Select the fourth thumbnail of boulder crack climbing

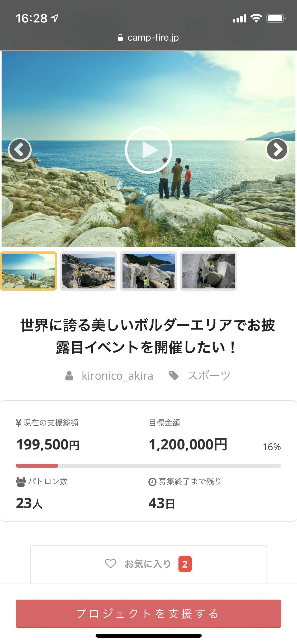pos(209,271)
